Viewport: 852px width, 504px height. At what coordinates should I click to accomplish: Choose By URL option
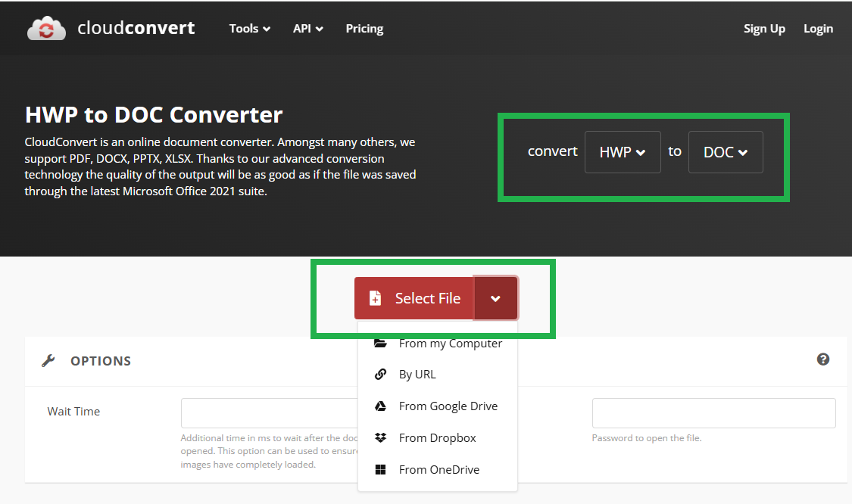(438, 374)
